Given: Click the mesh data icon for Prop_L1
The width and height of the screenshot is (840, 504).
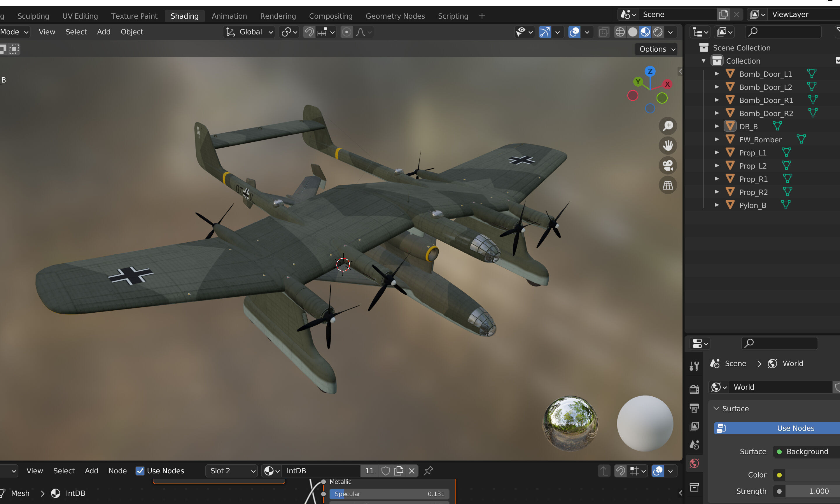Looking at the screenshot, I should coord(786,153).
